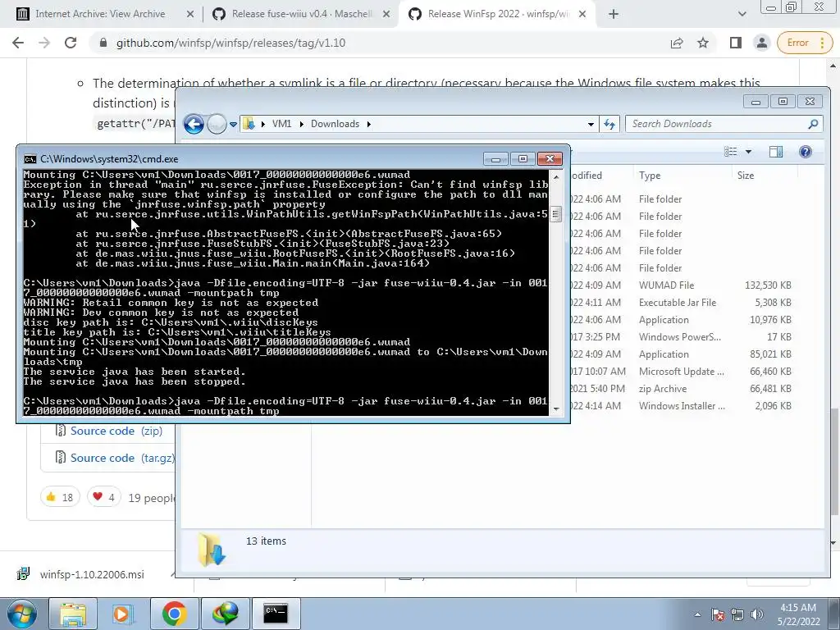The width and height of the screenshot is (840, 630).
Task: Click the Chrome address bar URL
Action: pos(231,43)
